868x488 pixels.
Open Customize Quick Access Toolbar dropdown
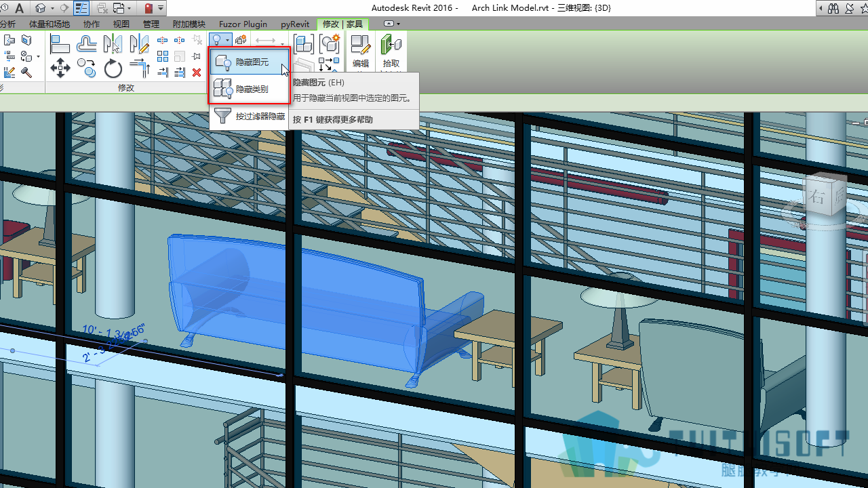(x=161, y=9)
